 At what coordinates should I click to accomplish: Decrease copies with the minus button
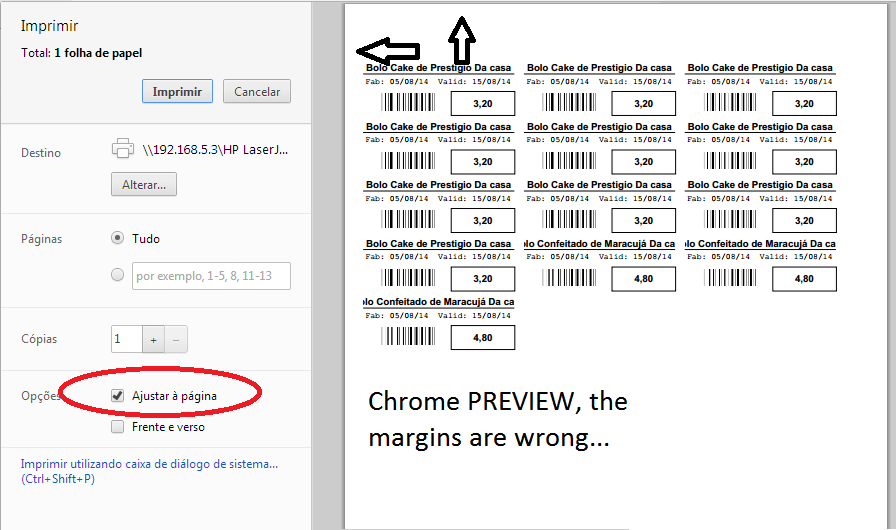click(176, 340)
